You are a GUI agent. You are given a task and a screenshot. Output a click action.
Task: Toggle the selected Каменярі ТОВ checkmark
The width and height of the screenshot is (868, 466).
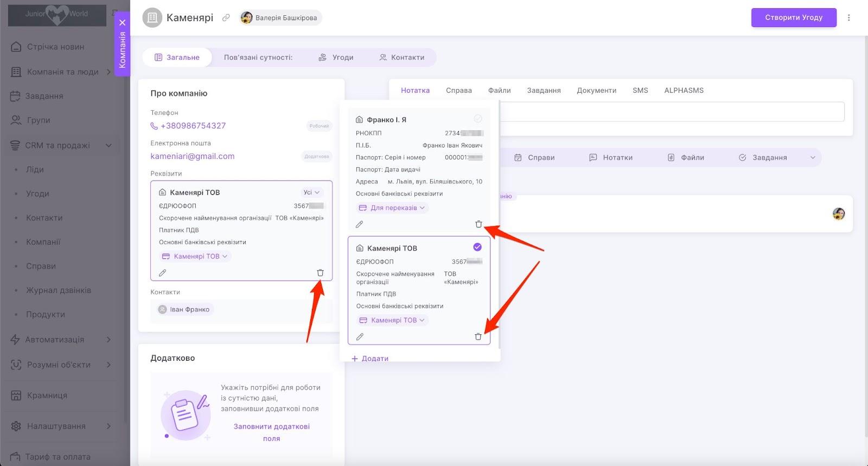(477, 247)
